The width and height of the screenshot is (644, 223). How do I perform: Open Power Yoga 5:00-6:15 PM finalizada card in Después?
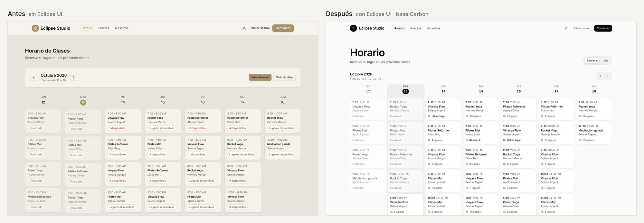pyautogui.click(x=368, y=157)
